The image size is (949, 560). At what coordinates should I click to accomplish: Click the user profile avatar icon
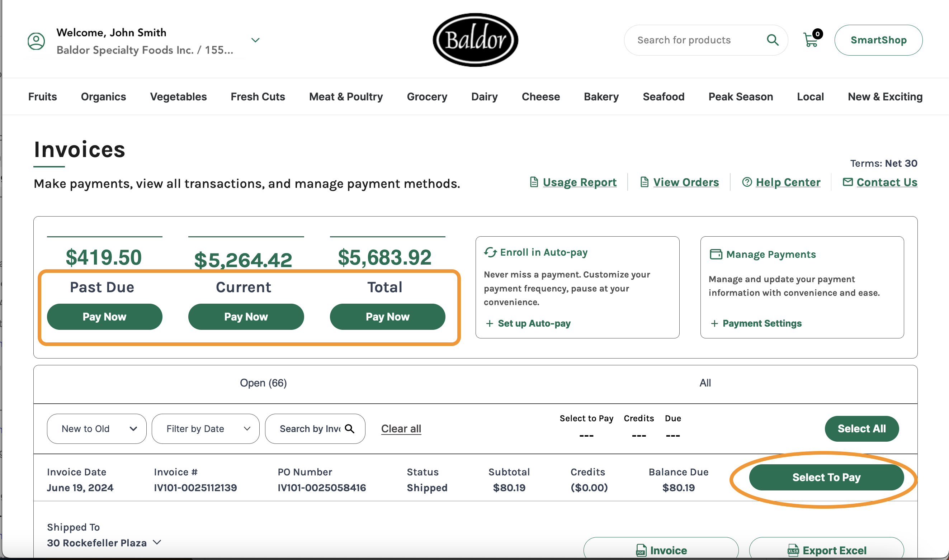[x=36, y=41]
